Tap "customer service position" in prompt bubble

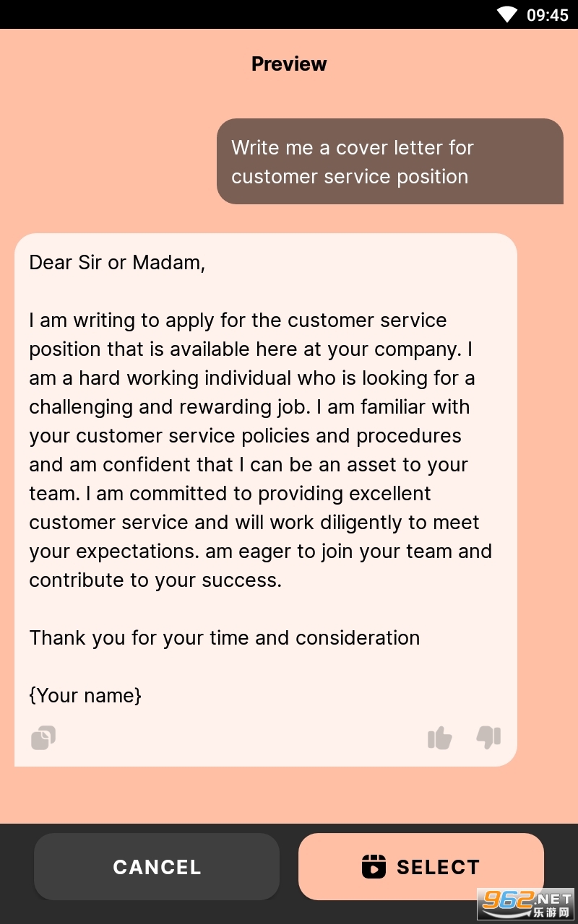(350, 177)
